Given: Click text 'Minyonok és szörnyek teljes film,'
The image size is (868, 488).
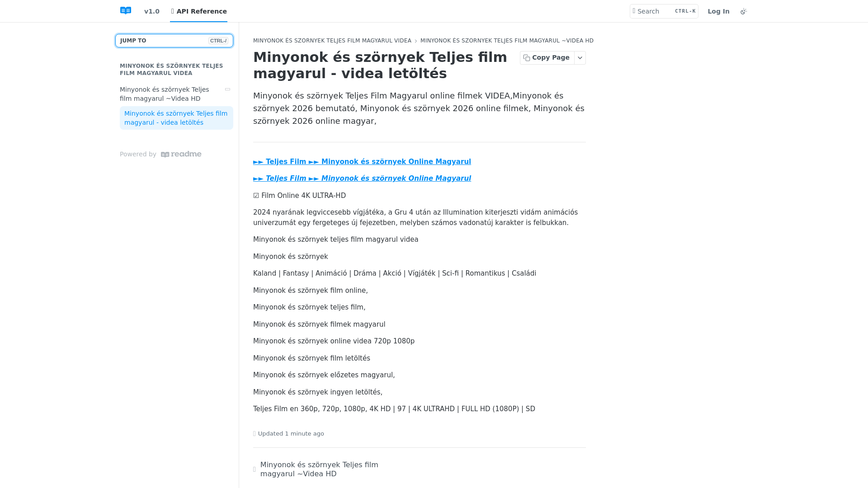Looking at the screenshot, I should tap(309, 307).
